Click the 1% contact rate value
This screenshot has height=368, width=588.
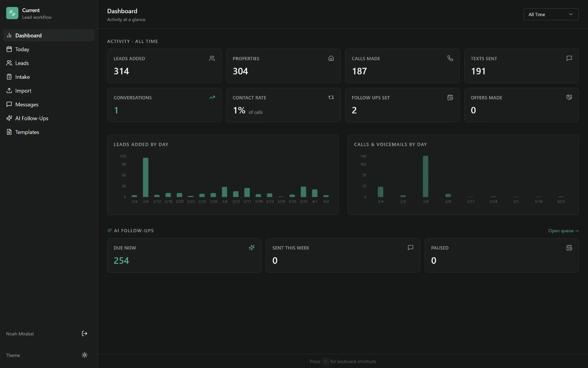coord(239,110)
